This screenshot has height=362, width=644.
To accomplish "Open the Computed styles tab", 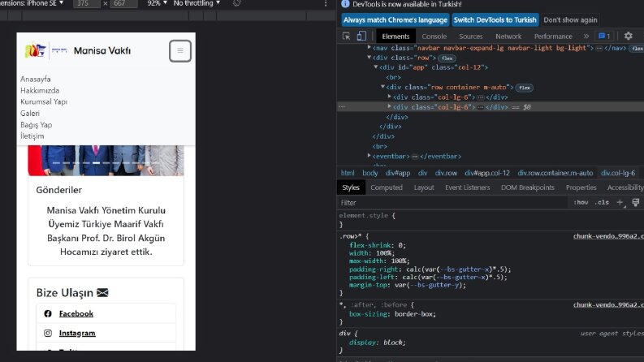I will coord(387,187).
